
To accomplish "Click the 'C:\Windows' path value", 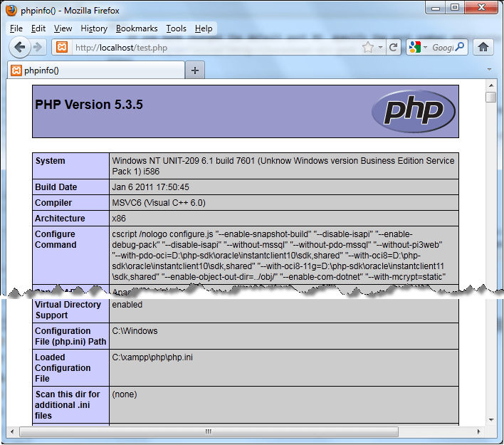I will pos(135,331).
